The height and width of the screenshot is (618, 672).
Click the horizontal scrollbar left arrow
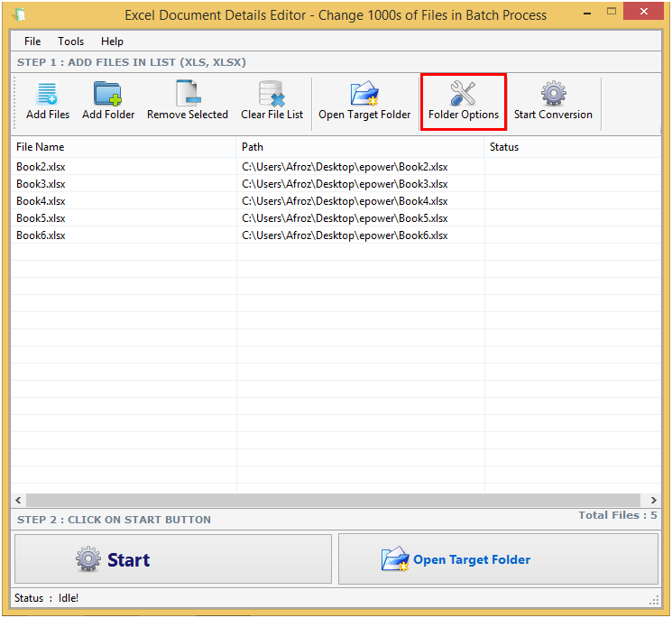18,500
